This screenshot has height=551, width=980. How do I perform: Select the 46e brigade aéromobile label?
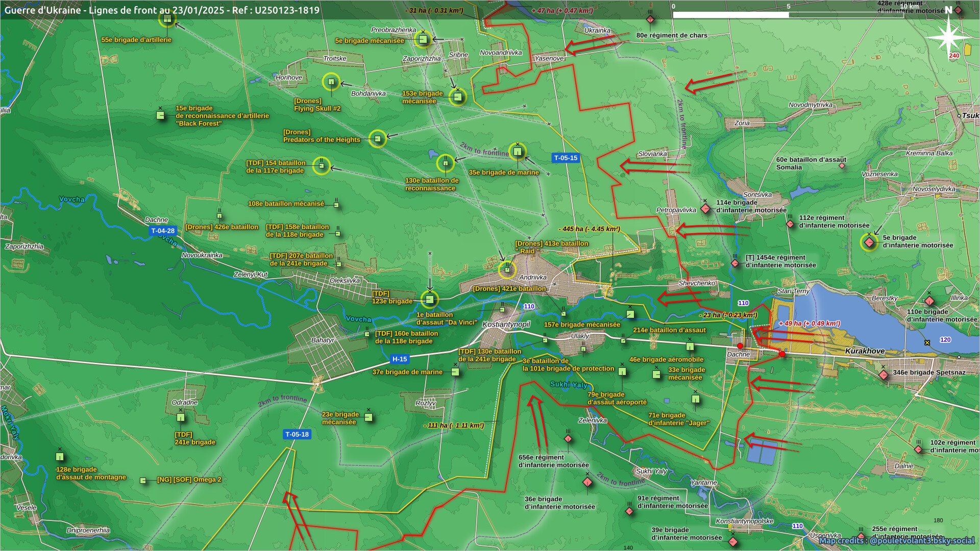tap(667, 360)
